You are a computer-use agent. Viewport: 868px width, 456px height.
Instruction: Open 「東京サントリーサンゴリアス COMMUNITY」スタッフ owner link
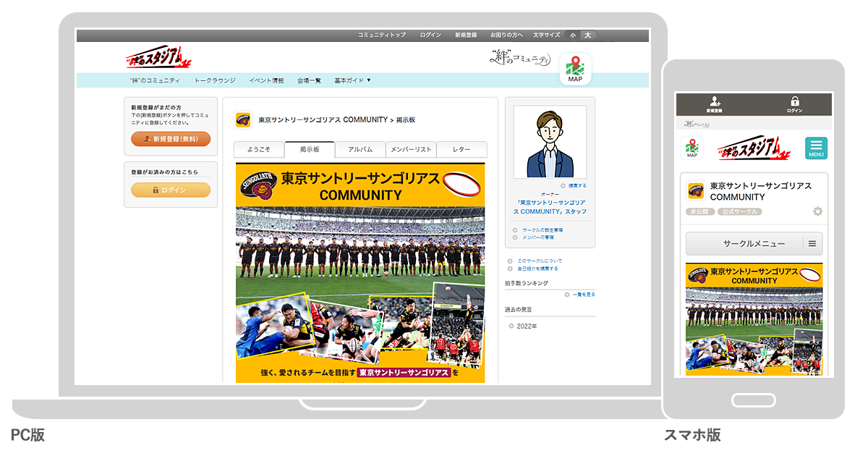(x=550, y=207)
